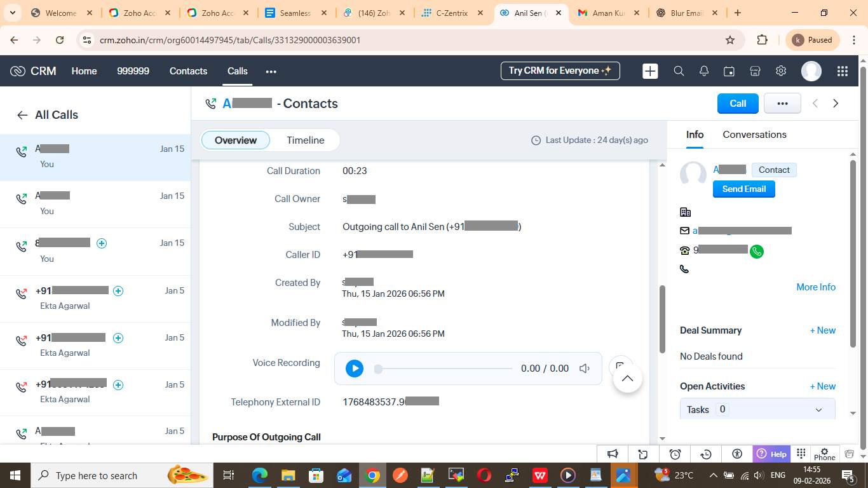Expand the Tasks section chevron
The width and height of the screenshot is (868, 488).
(x=818, y=410)
